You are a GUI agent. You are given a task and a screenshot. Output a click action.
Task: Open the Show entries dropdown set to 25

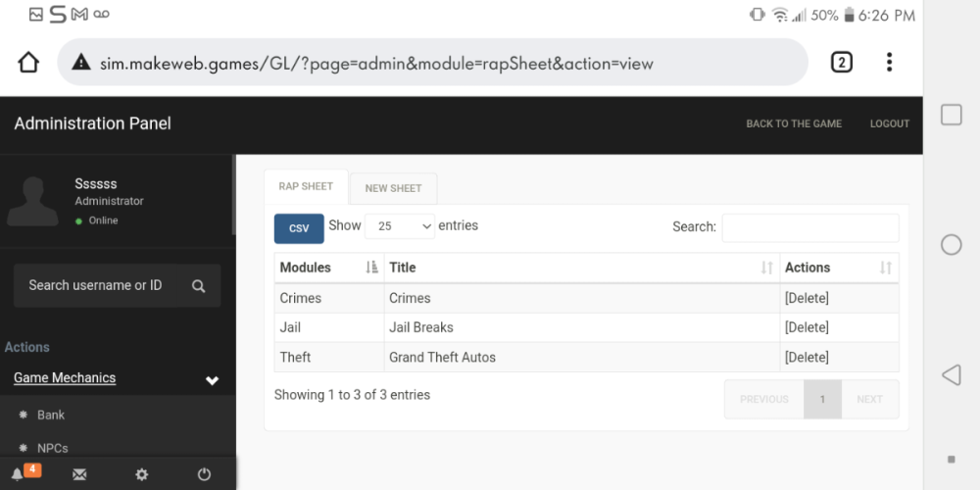pos(399,226)
